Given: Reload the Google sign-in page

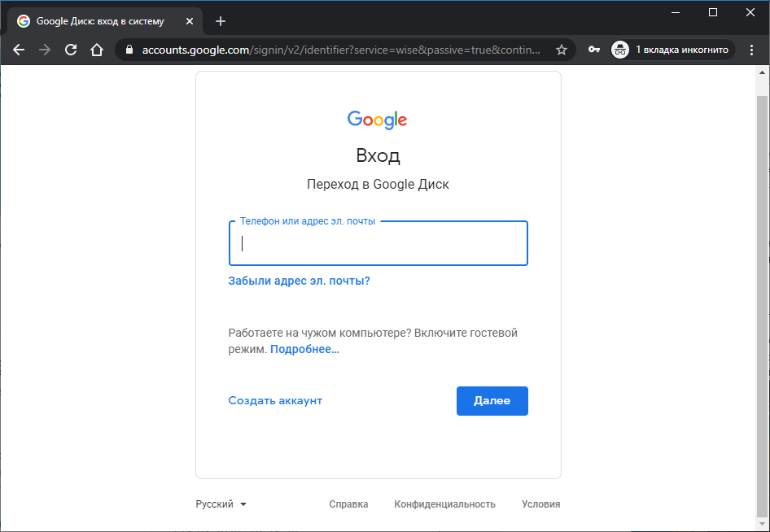Looking at the screenshot, I should (71, 50).
